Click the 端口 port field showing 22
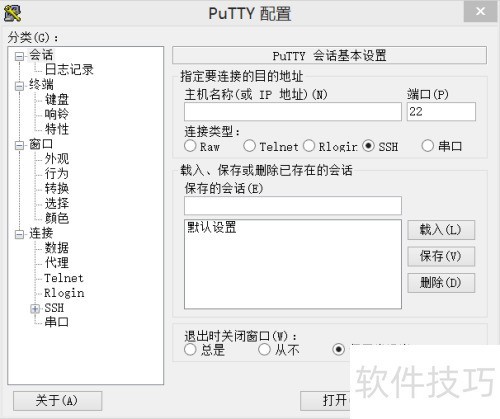Viewport: 500px width, 419px height. [x=441, y=112]
